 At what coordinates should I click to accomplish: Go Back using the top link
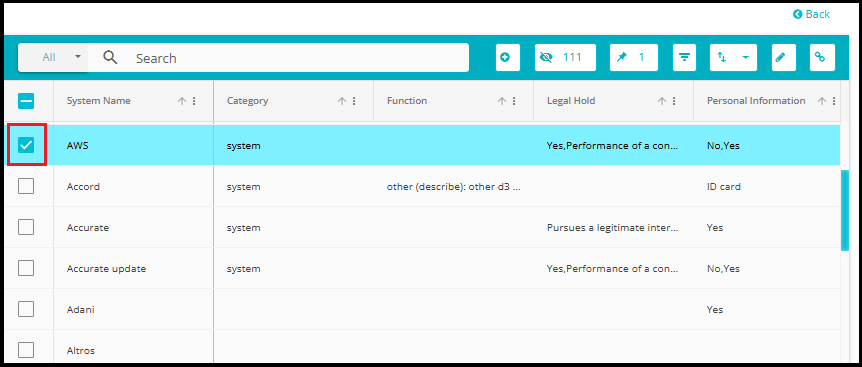point(811,14)
